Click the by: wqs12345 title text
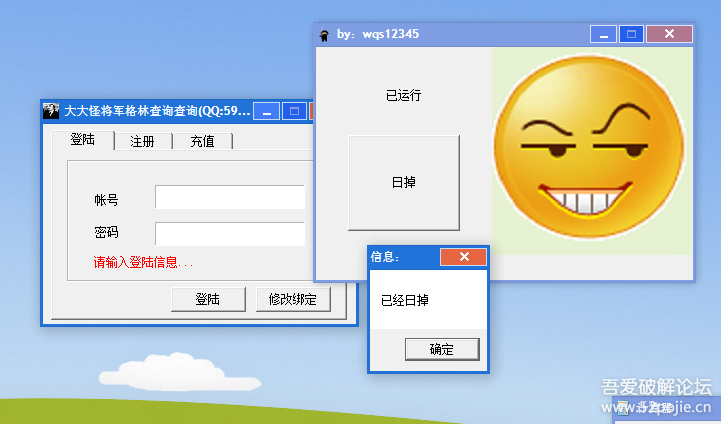Image resolution: width=721 pixels, height=424 pixels. coord(378,34)
